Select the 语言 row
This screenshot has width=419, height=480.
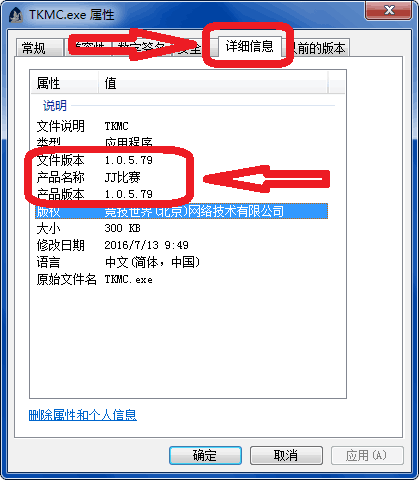tap(182, 262)
